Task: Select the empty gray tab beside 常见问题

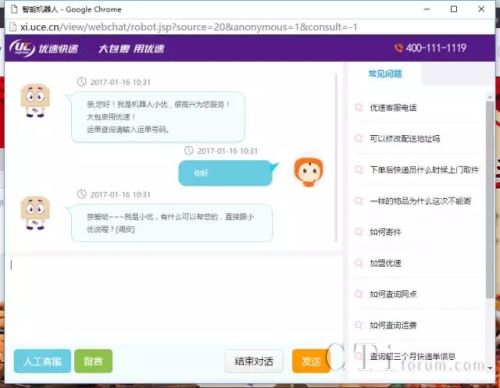Action: click(x=458, y=74)
